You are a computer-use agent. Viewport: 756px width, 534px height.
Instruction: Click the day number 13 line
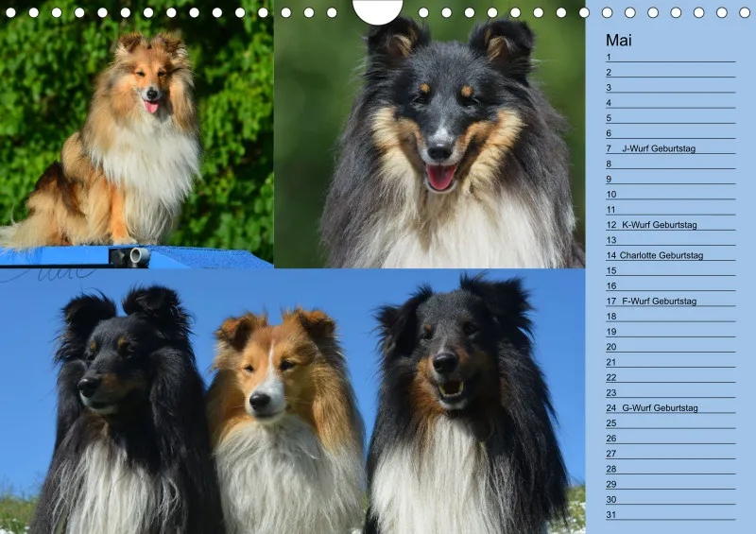670,240
